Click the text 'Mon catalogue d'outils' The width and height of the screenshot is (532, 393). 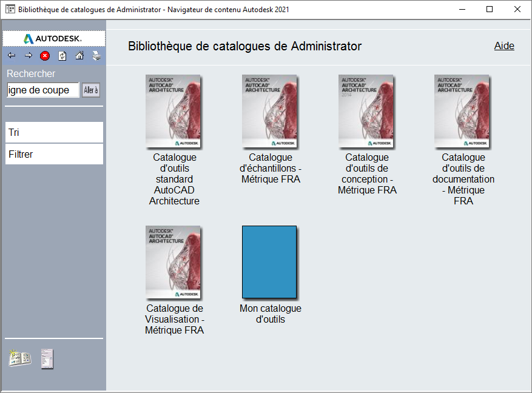click(x=271, y=314)
